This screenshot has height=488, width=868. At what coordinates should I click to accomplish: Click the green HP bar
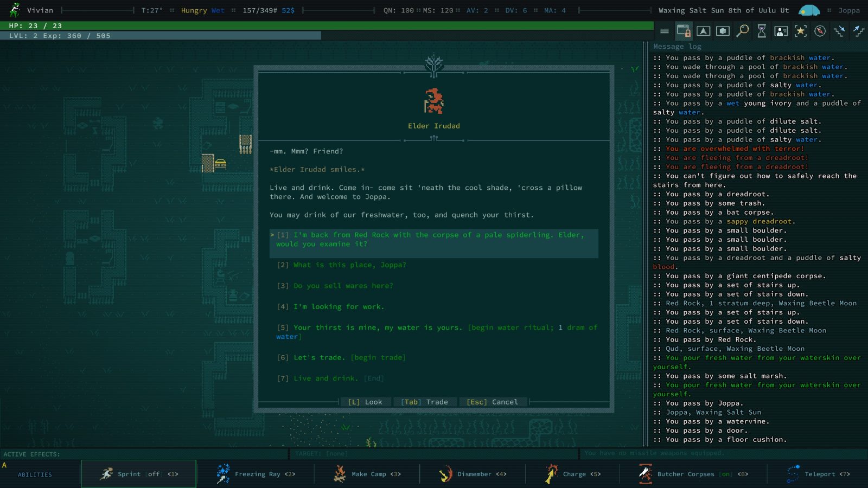coord(327,26)
